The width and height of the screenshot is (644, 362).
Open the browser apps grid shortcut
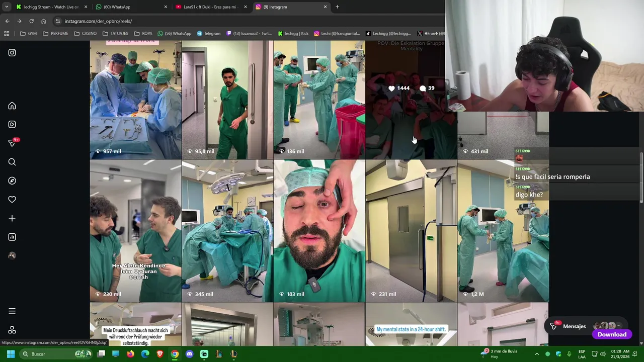7,34
